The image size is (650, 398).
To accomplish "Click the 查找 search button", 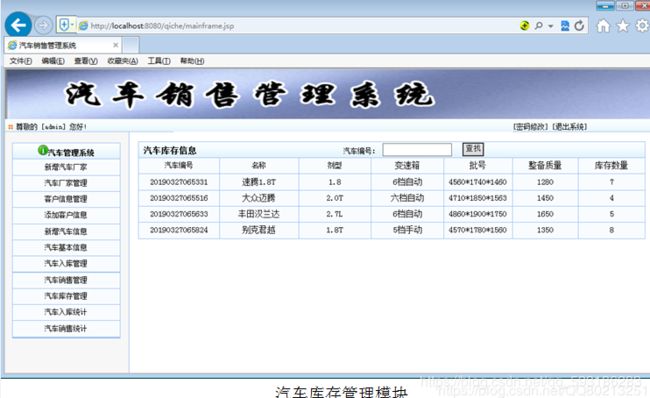I will [x=473, y=149].
